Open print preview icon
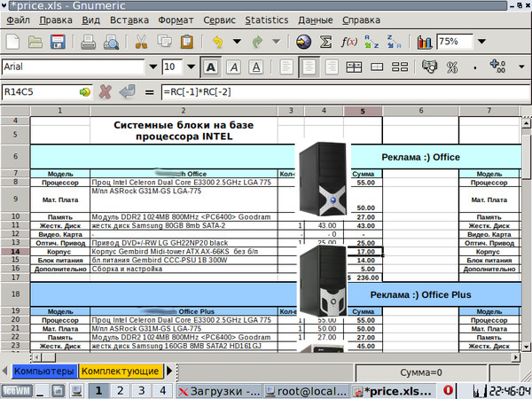Image resolution: width=532 pixels, height=399 pixels. [112, 42]
